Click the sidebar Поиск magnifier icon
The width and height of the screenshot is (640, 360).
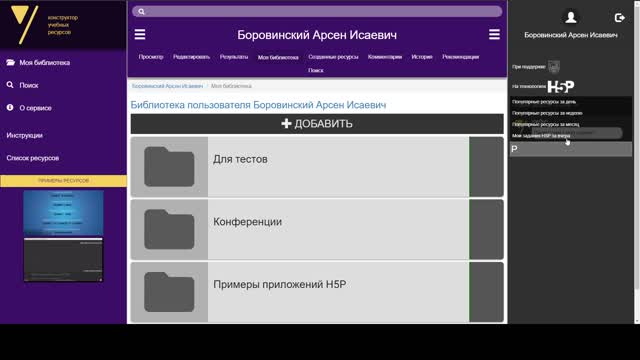pyautogui.click(x=10, y=85)
